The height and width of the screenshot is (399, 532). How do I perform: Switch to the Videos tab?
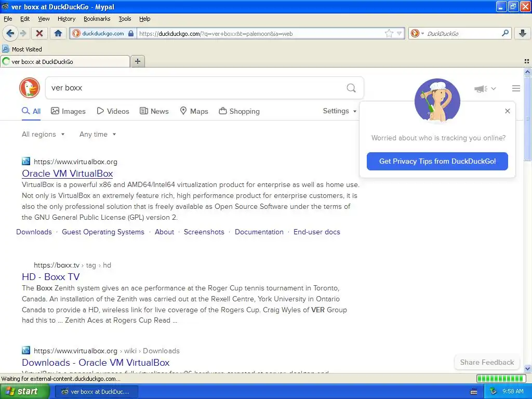pos(113,111)
